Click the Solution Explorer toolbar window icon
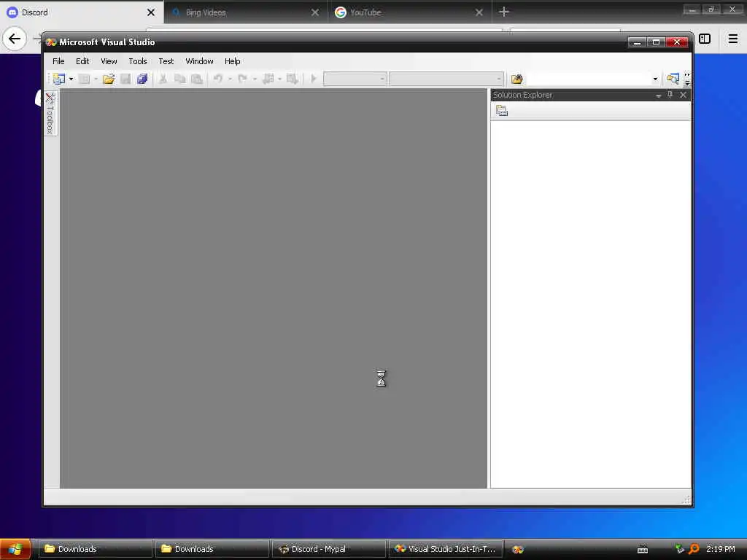This screenshot has height=560, width=747. [673, 79]
